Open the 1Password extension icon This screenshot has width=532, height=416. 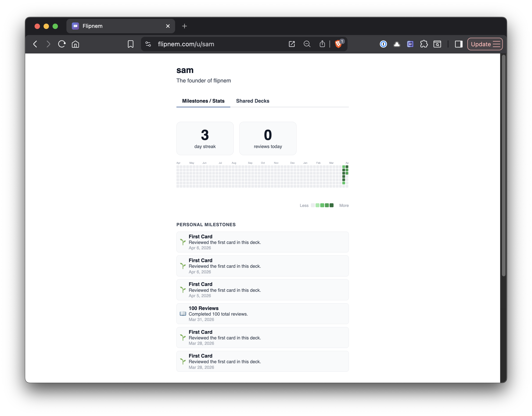click(x=383, y=44)
